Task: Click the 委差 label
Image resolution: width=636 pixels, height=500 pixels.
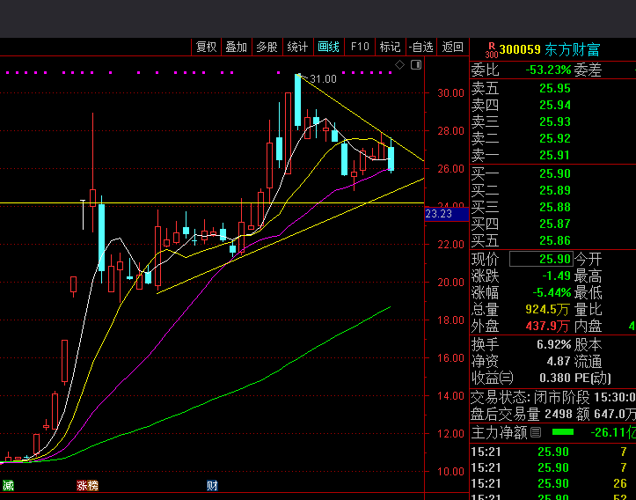Action: point(588,70)
